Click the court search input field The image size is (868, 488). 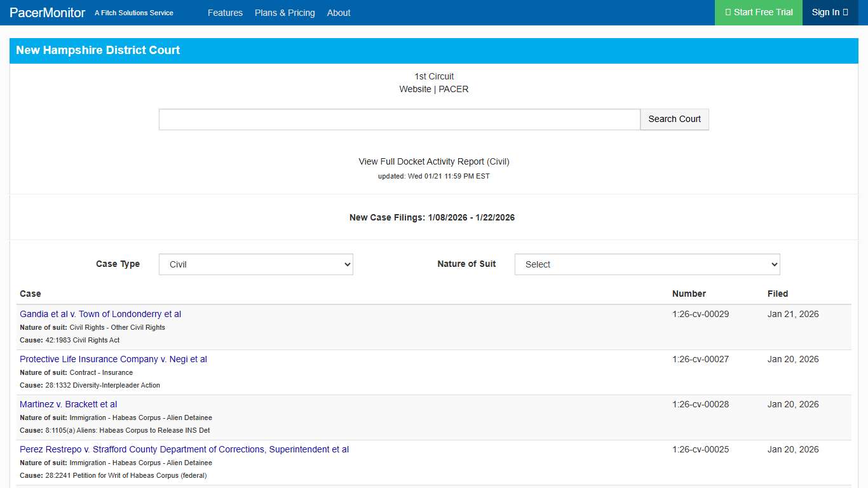pyautogui.click(x=399, y=119)
